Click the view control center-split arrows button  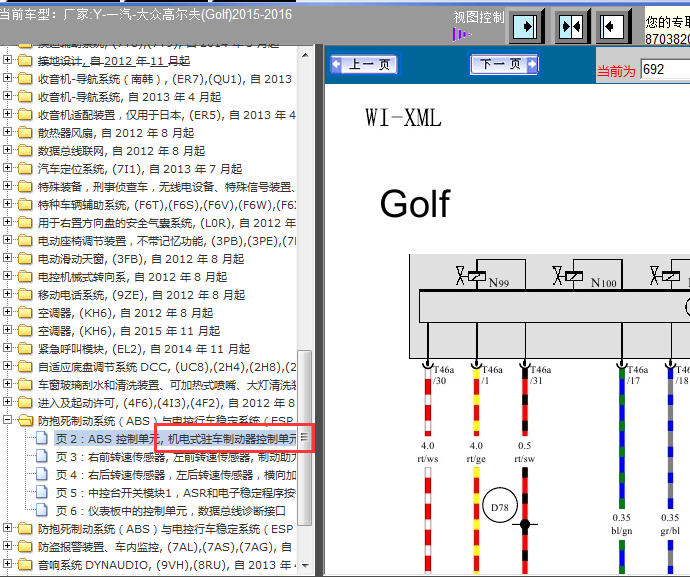pos(571,27)
